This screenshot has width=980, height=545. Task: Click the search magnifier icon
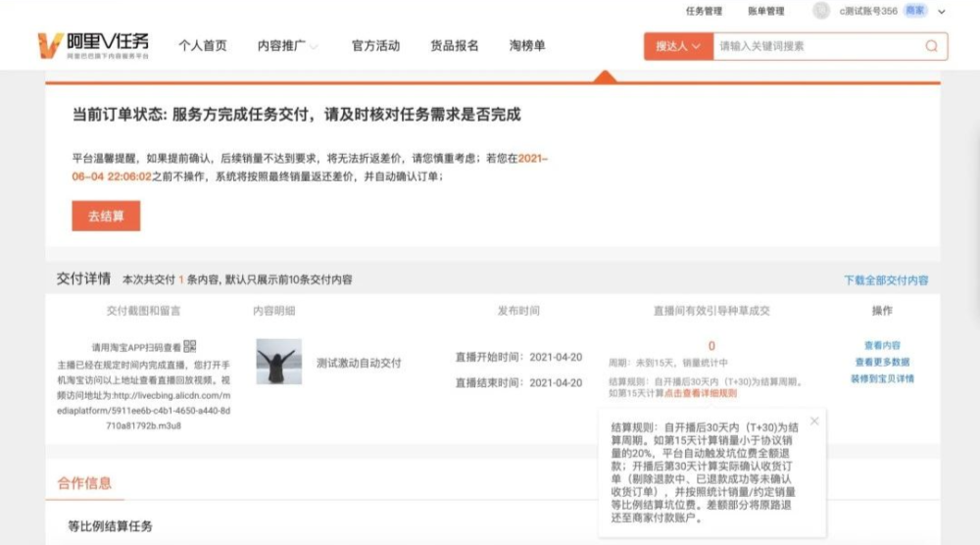tap(931, 46)
